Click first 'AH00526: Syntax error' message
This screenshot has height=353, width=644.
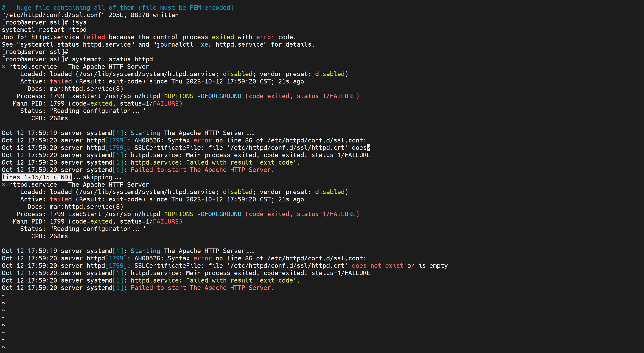pyautogui.click(x=173, y=141)
